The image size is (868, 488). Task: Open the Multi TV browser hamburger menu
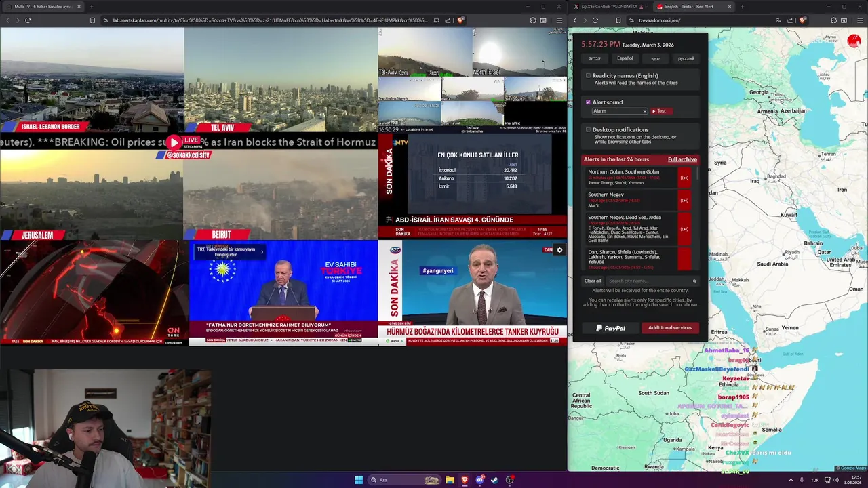(x=559, y=20)
